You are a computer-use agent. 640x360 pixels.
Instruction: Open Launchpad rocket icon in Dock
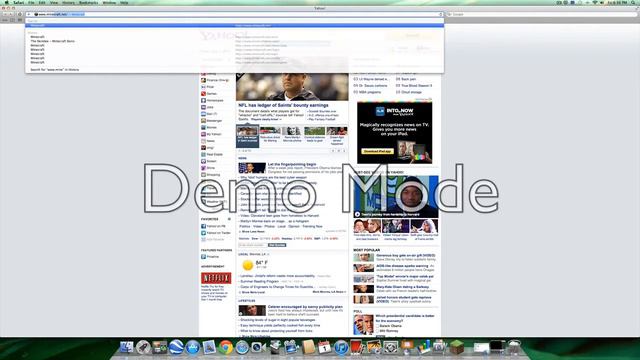pos(143,347)
